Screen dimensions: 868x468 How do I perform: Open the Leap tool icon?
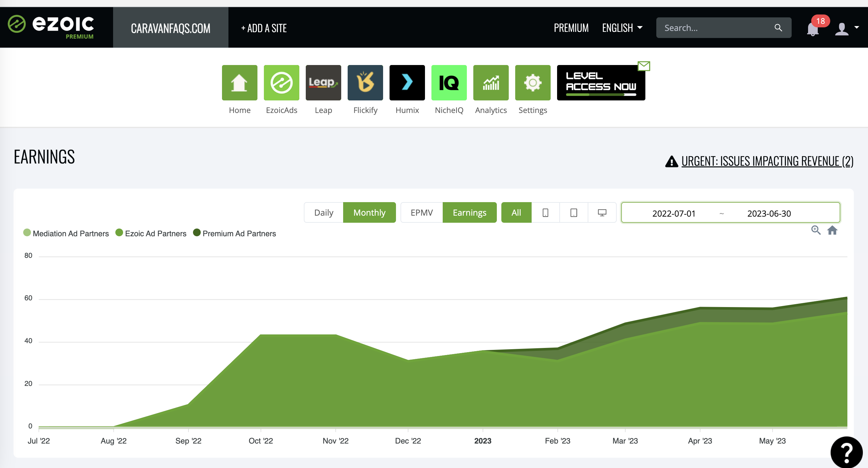click(x=323, y=82)
